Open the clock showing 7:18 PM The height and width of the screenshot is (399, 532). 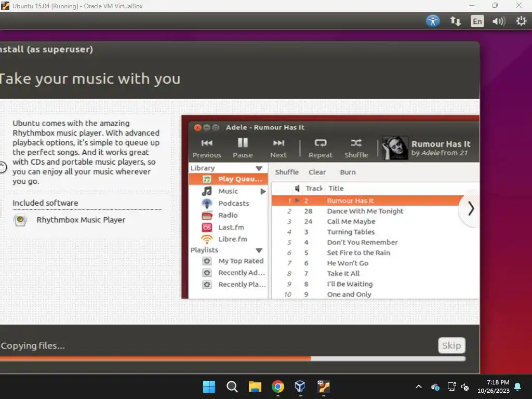click(494, 387)
